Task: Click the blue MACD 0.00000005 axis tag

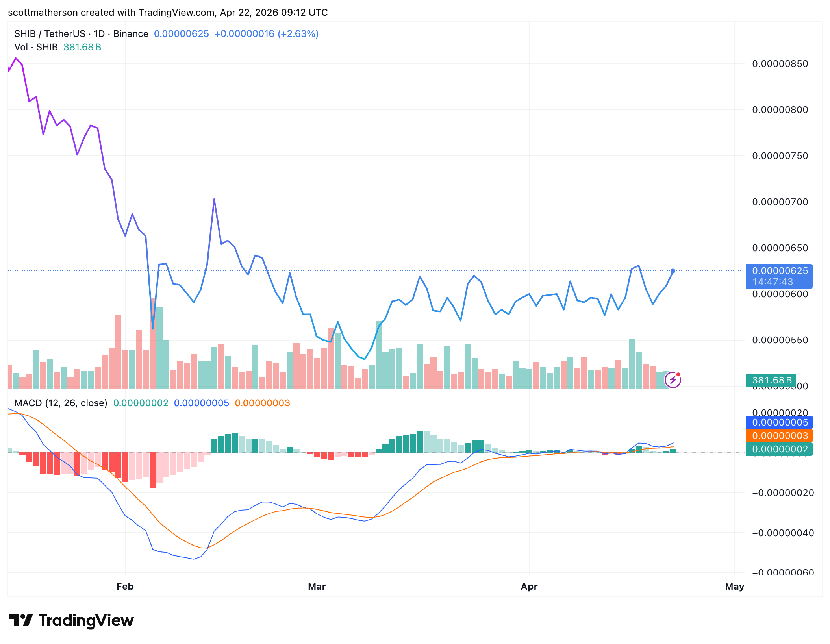Action: [779, 422]
